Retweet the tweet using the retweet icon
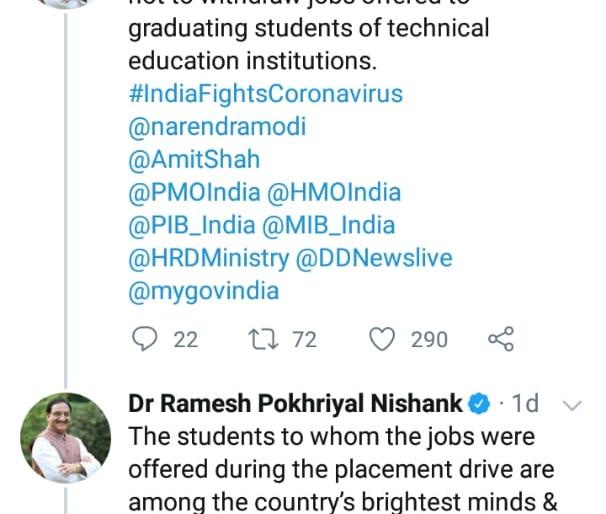This screenshot has height=514, width=606. point(260,340)
